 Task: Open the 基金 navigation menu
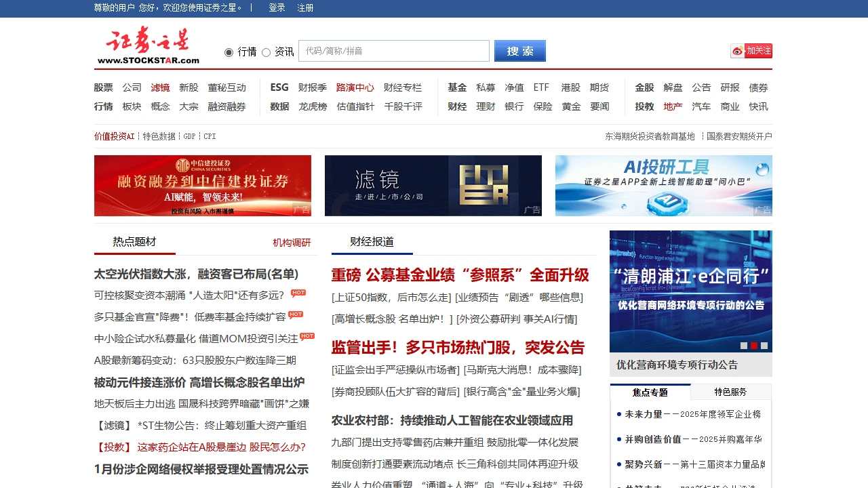(x=456, y=87)
